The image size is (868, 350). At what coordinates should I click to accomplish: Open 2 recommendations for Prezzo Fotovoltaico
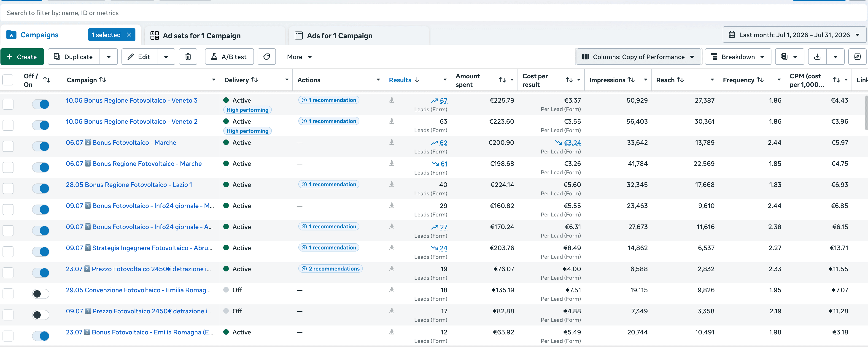pos(330,269)
